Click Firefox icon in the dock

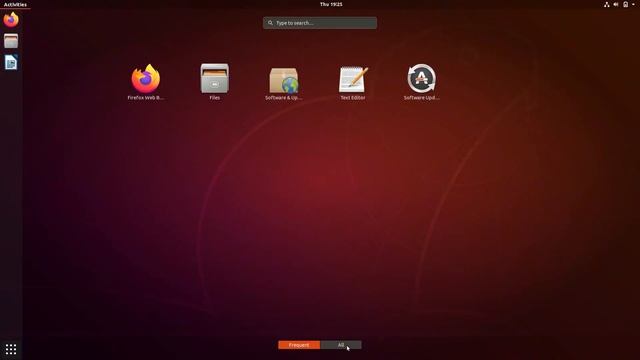coord(11,20)
